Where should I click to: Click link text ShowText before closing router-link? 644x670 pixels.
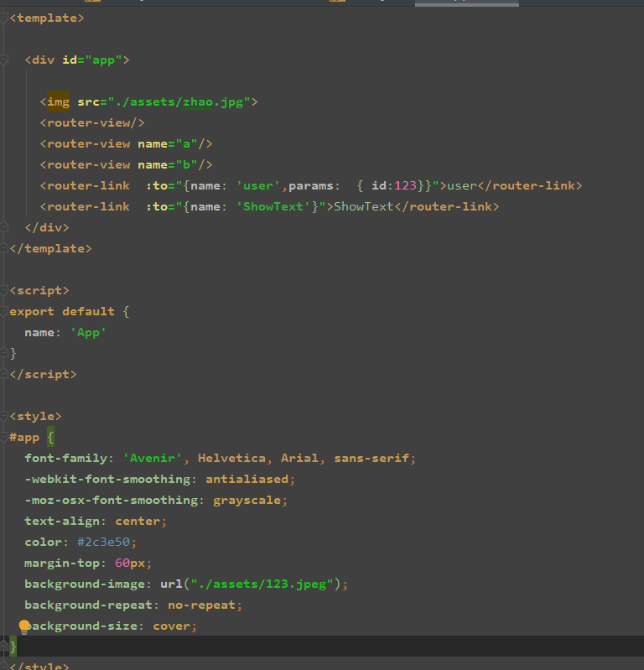(x=364, y=207)
